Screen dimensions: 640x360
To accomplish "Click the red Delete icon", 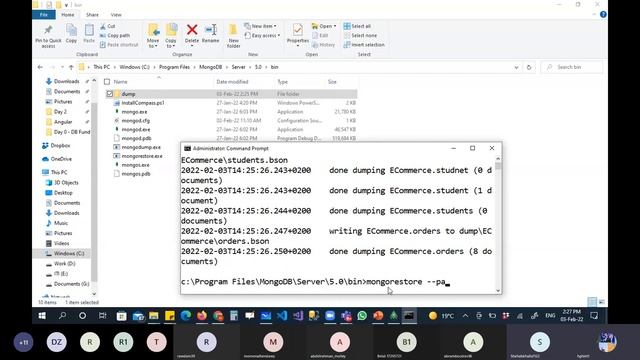I will [192, 30].
